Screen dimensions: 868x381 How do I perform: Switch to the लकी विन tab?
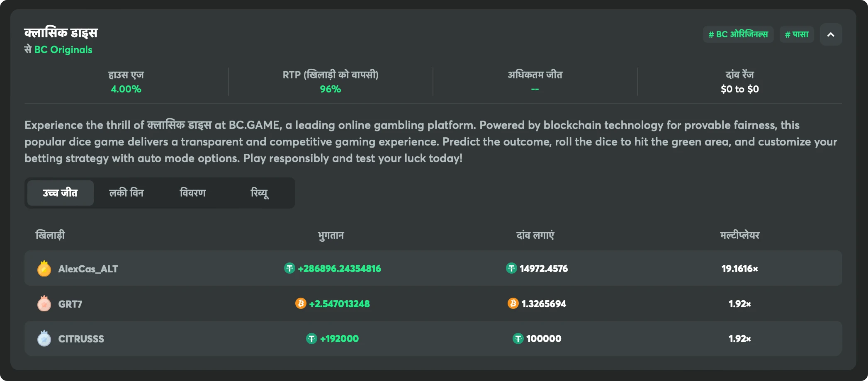point(126,193)
